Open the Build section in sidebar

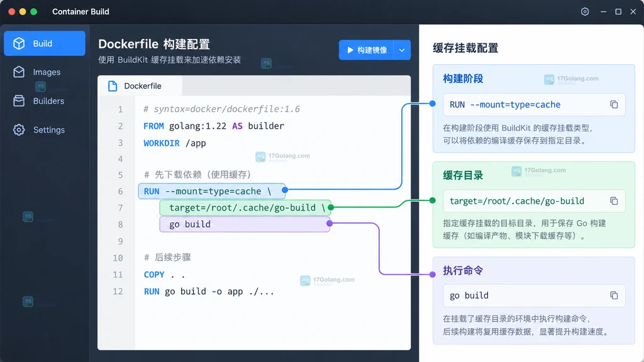pyautogui.click(x=45, y=43)
